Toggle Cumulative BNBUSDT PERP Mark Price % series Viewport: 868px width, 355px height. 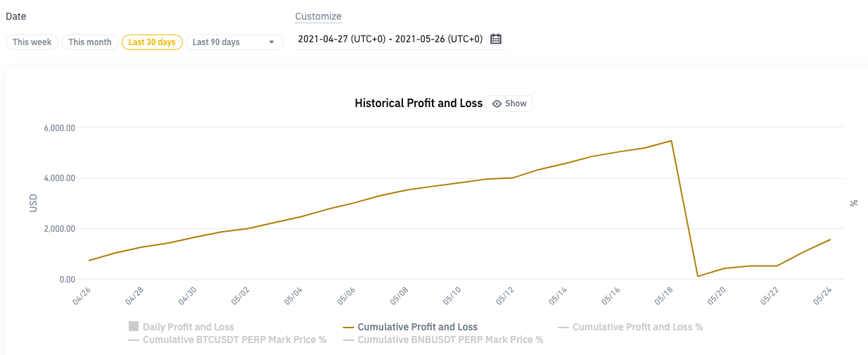pyautogui.click(x=450, y=340)
